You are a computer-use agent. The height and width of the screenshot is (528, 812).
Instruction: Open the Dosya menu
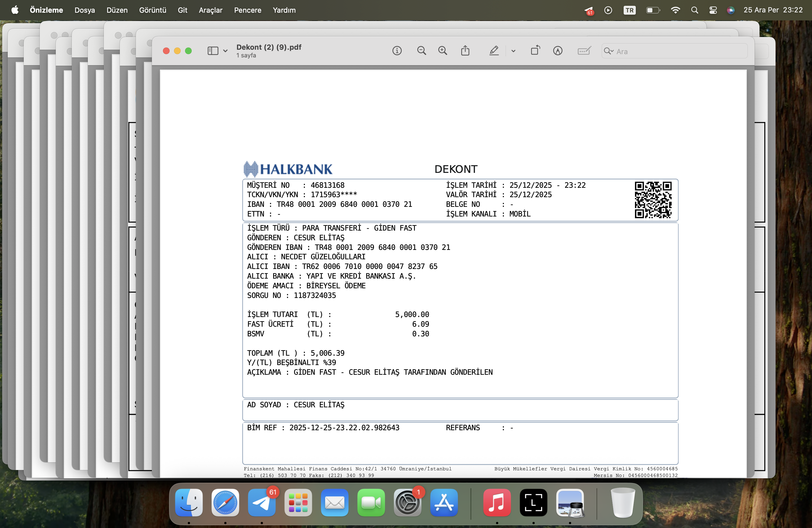pyautogui.click(x=85, y=10)
